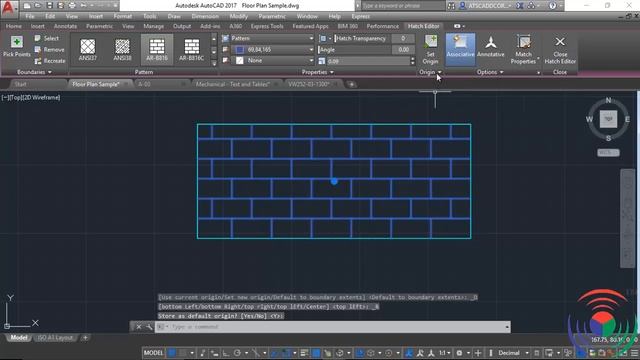The height and width of the screenshot is (360, 640).
Task: Click hatch pattern scale stepper arrows
Action: (x=412, y=61)
